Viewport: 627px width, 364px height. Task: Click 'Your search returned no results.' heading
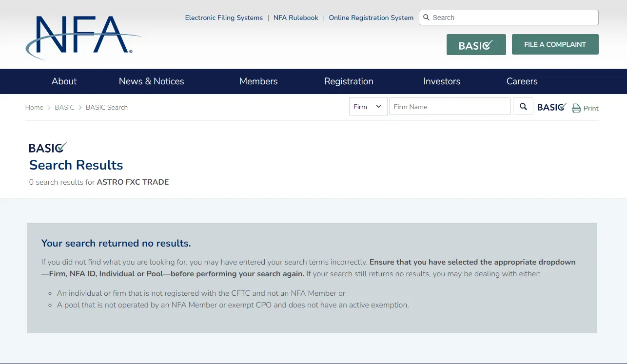(116, 243)
